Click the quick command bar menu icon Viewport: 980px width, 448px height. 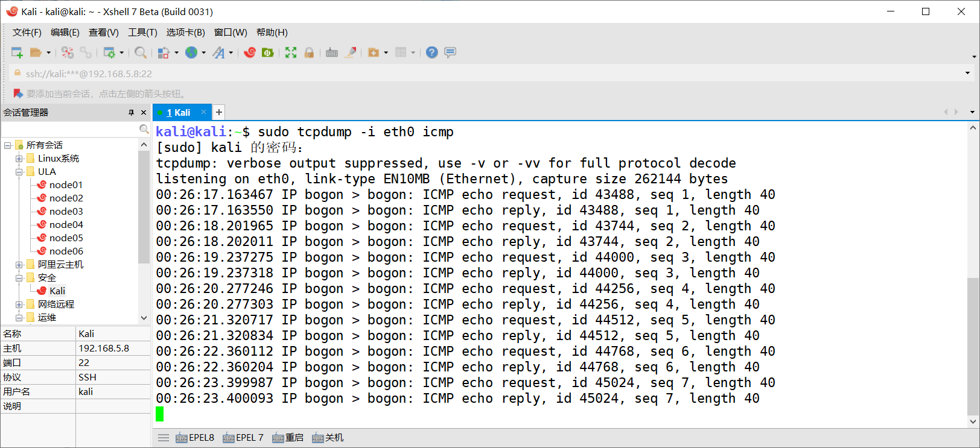pos(164,438)
